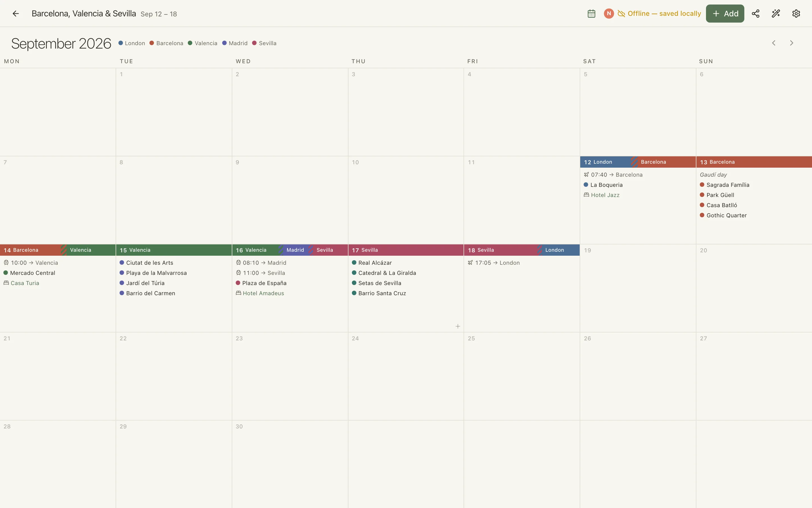
Task: Open the 10:00 → Valencia train
Action: pos(31,263)
